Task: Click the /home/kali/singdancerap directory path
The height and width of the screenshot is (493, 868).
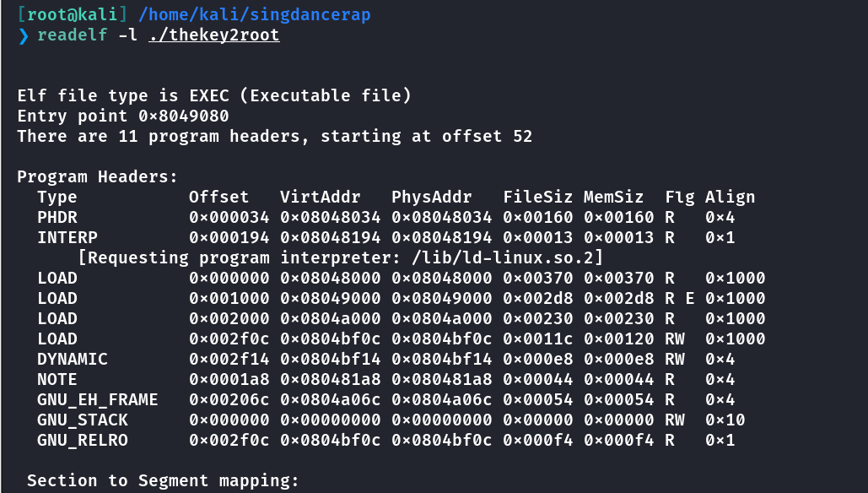Action: coord(254,14)
